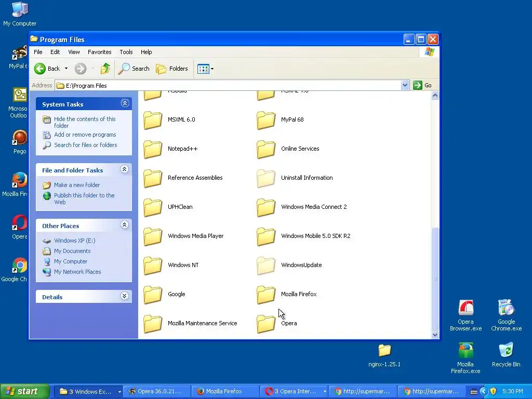This screenshot has height=399, width=532.
Task: Click the green Back arrow icon
Action: point(40,69)
